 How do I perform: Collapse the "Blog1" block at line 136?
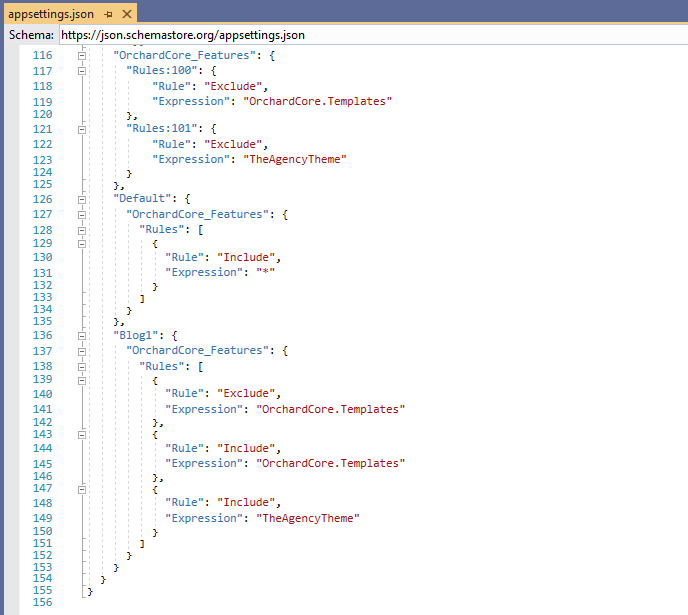[x=82, y=336]
